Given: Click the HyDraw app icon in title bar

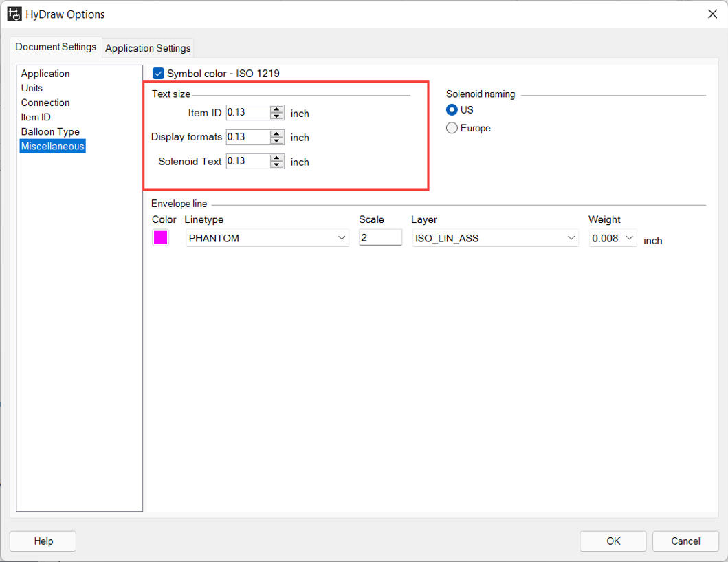Looking at the screenshot, I should (14, 14).
